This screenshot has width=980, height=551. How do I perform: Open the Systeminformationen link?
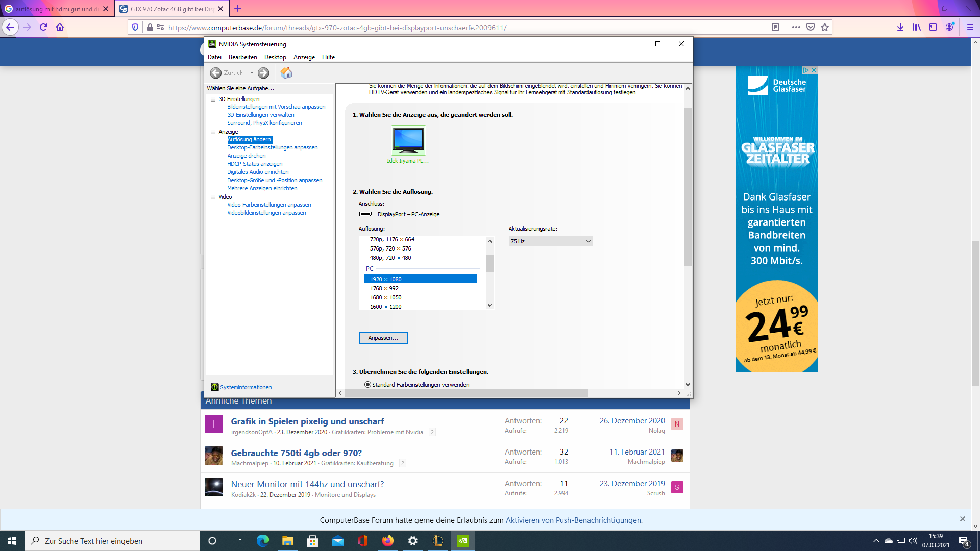pos(246,387)
